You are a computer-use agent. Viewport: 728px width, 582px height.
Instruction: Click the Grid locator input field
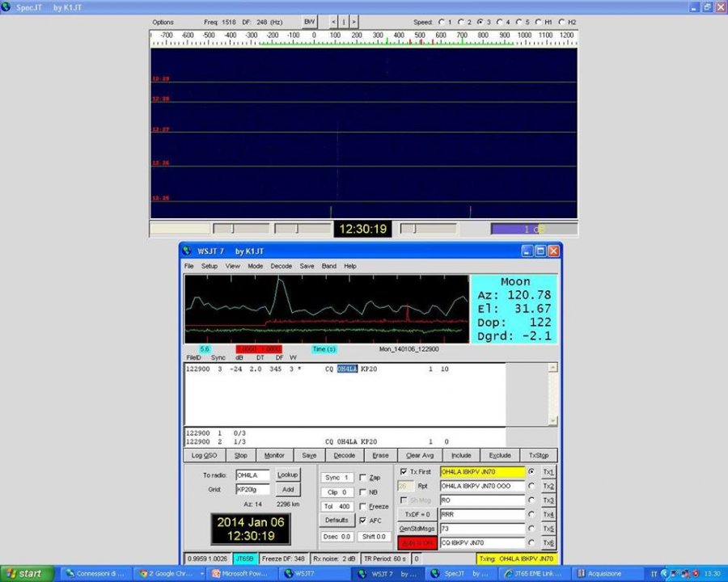252,490
